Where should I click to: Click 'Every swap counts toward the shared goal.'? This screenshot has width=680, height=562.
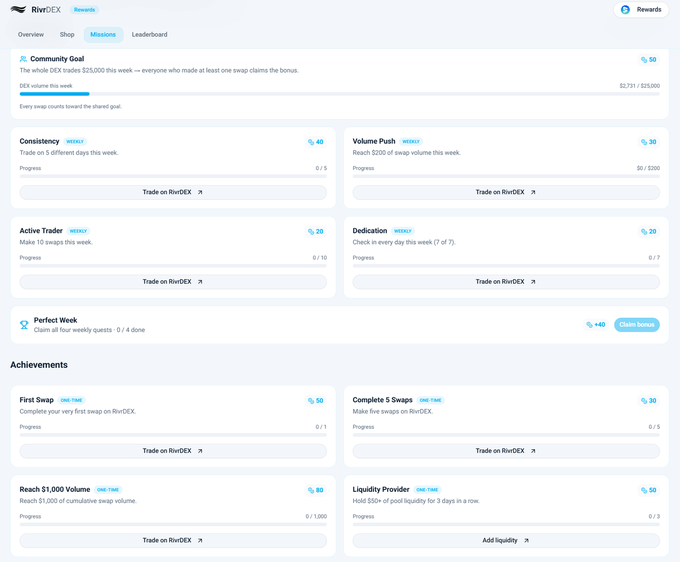71,107
